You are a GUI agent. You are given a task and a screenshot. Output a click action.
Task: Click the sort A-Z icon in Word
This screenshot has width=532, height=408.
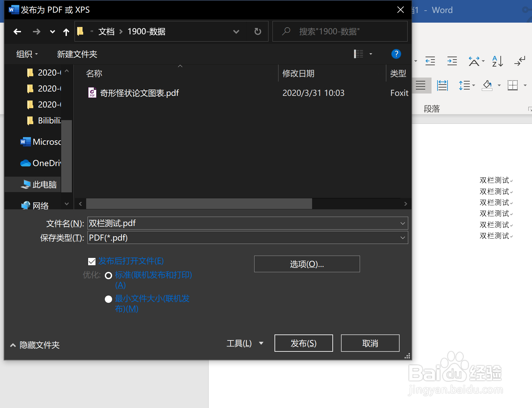click(x=497, y=61)
